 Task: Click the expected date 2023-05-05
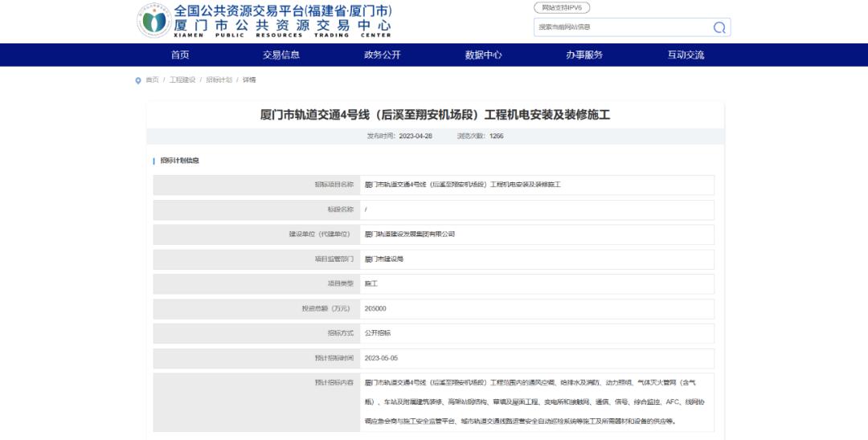[381, 358]
